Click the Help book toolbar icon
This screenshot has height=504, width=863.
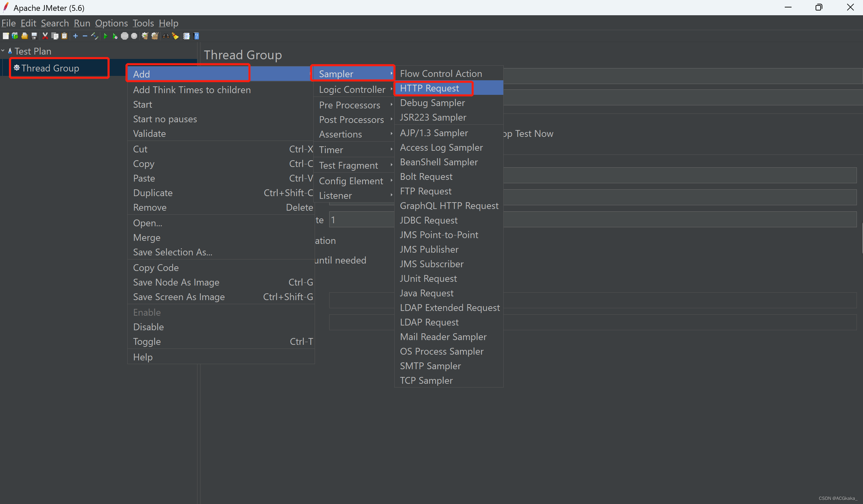[196, 36]
